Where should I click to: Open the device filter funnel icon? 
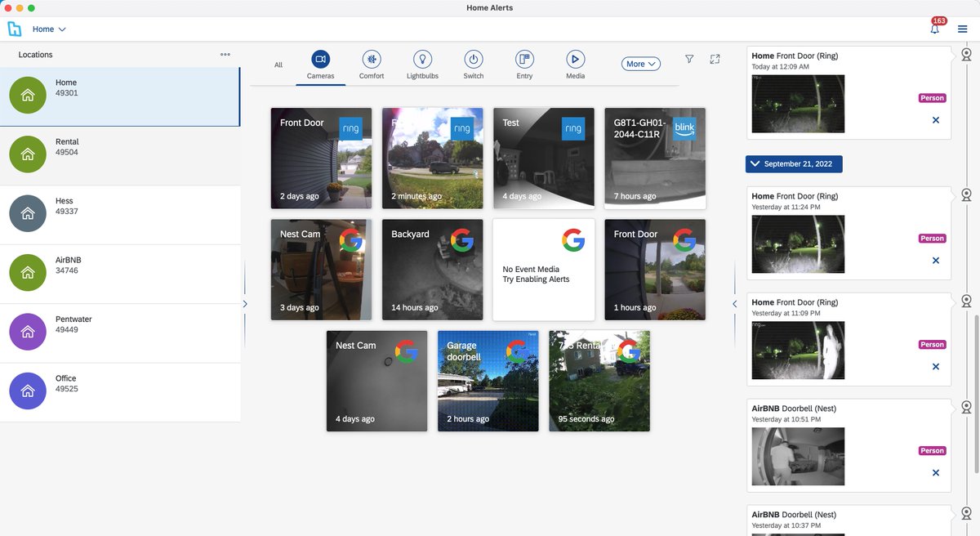[x=689, y=59]
